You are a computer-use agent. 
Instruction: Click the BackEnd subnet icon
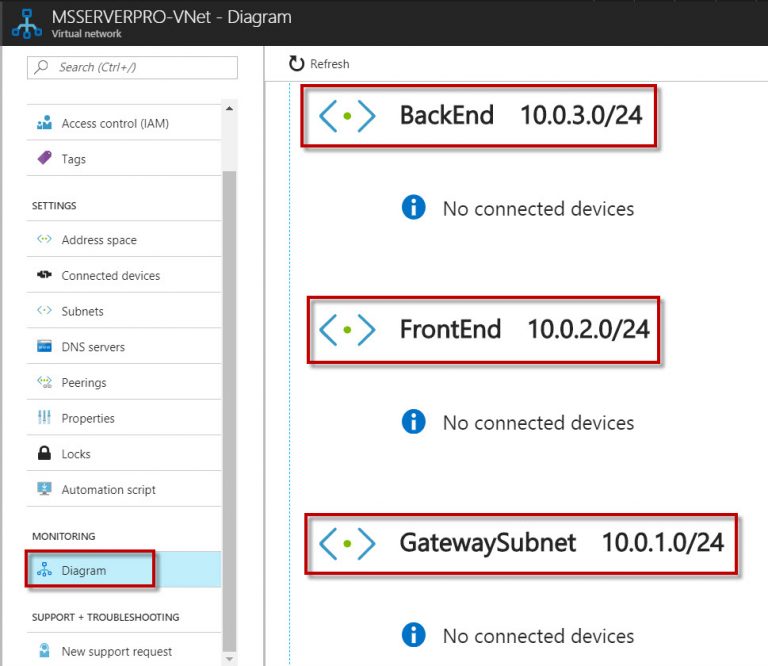tap(347, 116)
